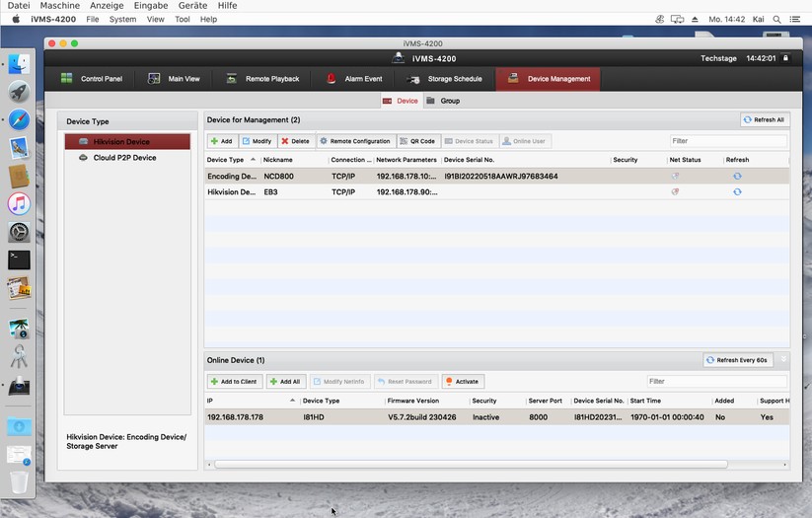Click the Device Serial No. header in management table

(526, 160)
